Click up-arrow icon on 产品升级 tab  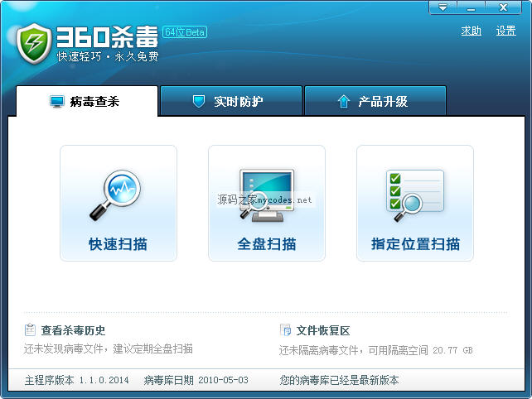pyautogui.click(x=343, y=101)
